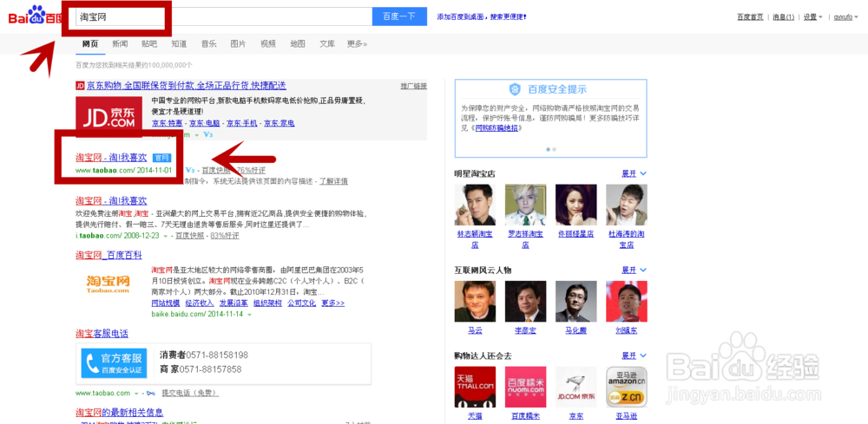
Task: Open 淘宝网 - 淘!我喜欢 official result
Action: (111, 158)
